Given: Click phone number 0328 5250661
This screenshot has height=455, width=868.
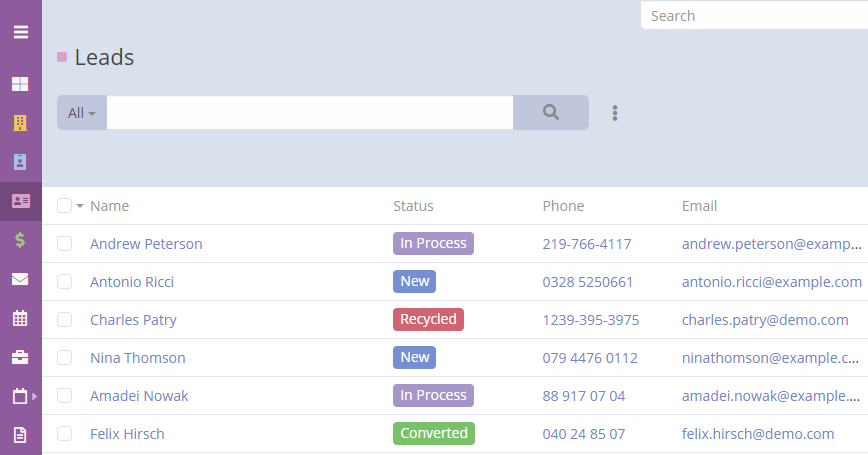Looking at the screenshot, I should tap(587, 282).
